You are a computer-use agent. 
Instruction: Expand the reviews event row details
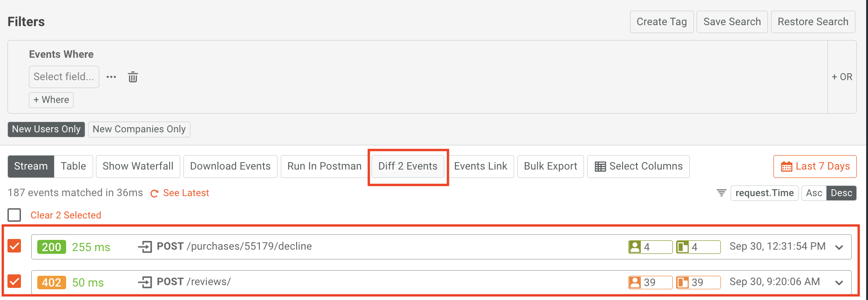tap(840, 282)
